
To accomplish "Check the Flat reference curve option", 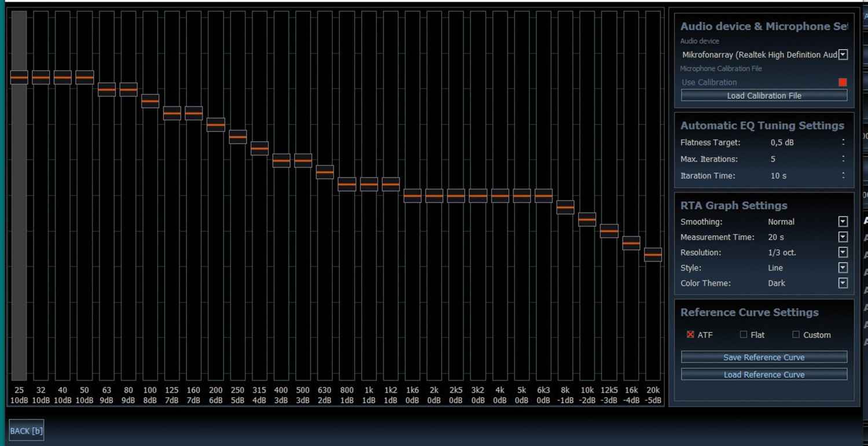I will tap(744, 334).
